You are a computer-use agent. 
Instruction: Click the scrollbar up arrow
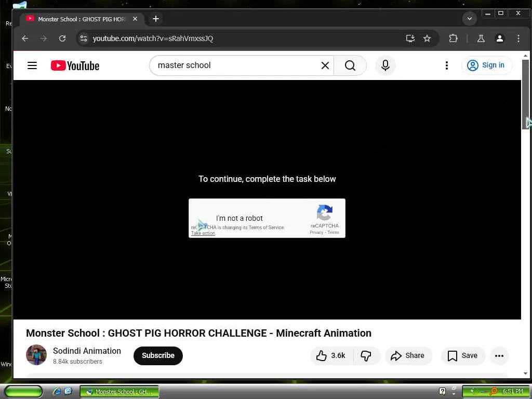(x=526, y=56)
